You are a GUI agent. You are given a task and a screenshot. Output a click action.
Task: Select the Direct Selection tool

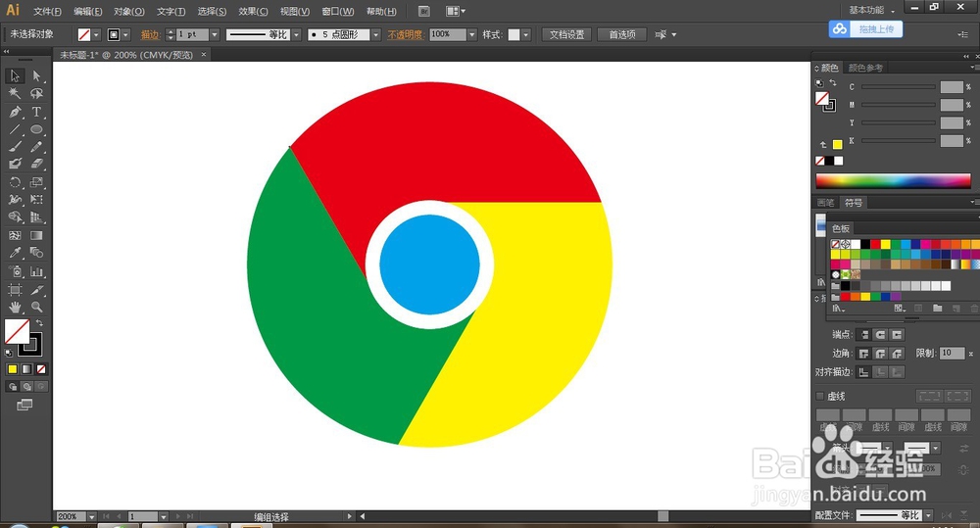(x=36, y=75)
